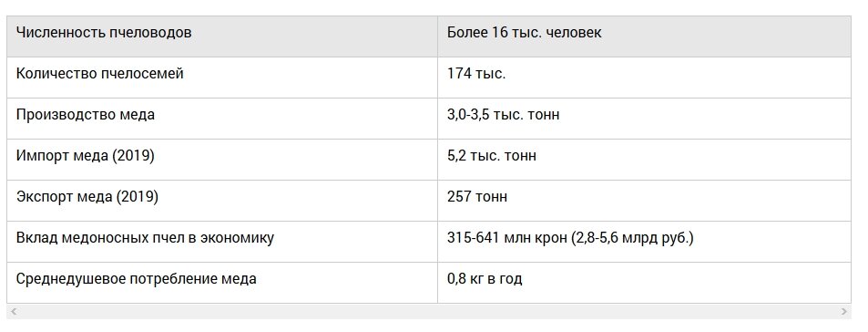Click the '5,2 тыс. тонн' value

point(492,156)
